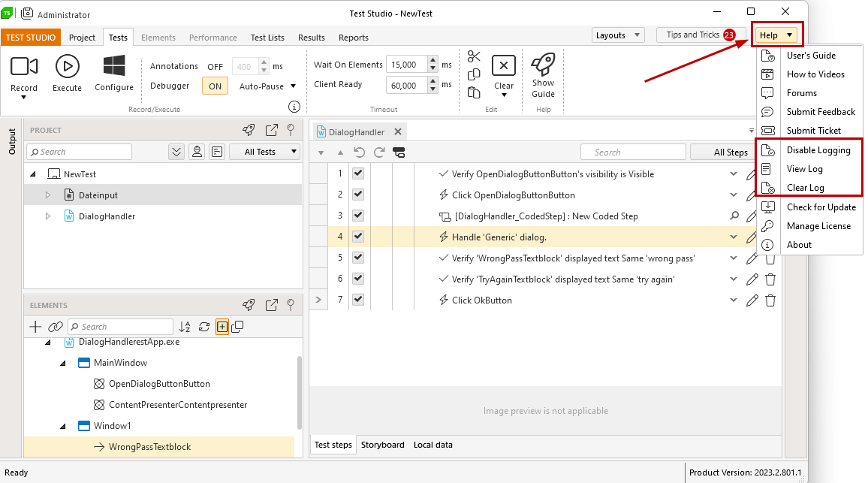868x483 pixels.
Task: Open the Elements ribbon tab
Action: pyautogui.click(x=158, y=38)
